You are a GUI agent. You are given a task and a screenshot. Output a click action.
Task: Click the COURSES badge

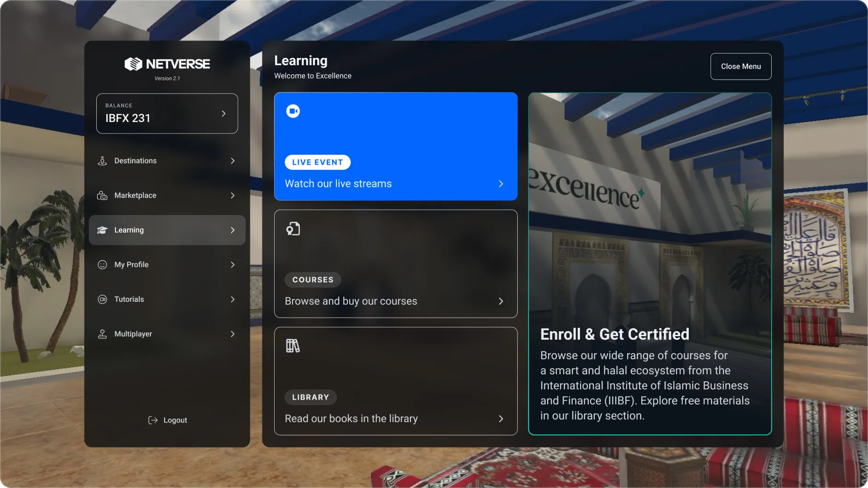[x=313, y=279]
